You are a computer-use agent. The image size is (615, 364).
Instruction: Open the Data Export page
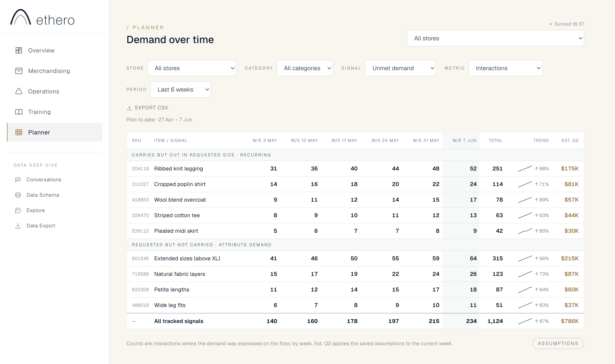tap(54, 226)
